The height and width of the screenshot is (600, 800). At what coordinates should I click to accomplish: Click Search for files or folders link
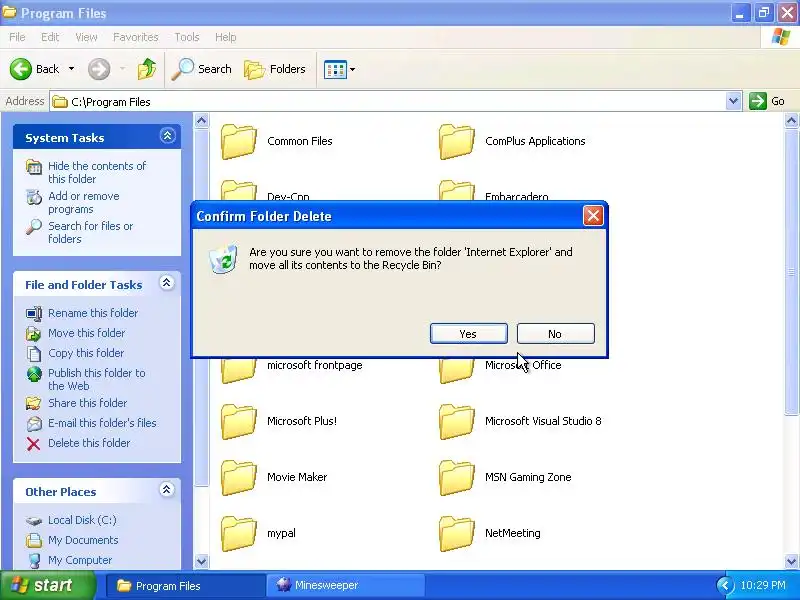click(91, 232)
